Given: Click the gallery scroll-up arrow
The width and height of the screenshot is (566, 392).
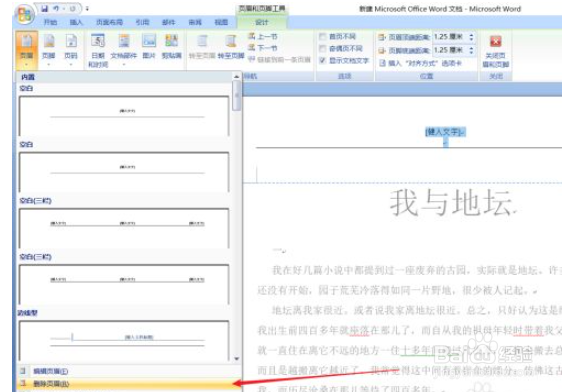Looking at the screenshot, I should point(236,77).
